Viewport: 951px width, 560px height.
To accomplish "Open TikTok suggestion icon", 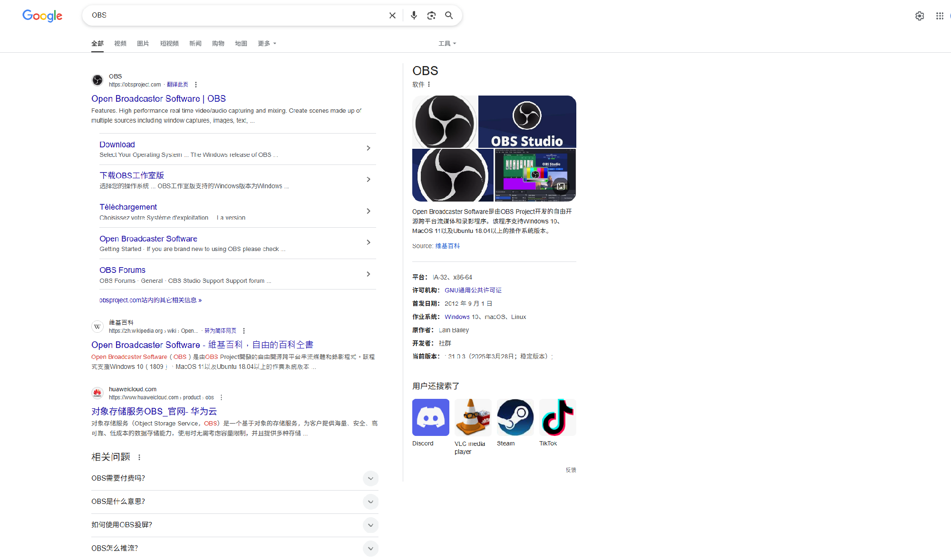I will coord(558,417).
